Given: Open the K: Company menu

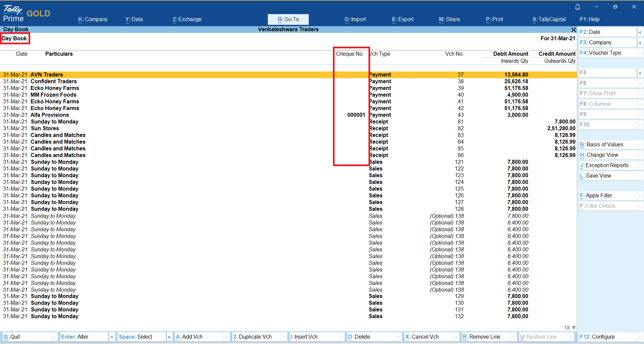Looking at the screenshot, I should tap(93, 19).
